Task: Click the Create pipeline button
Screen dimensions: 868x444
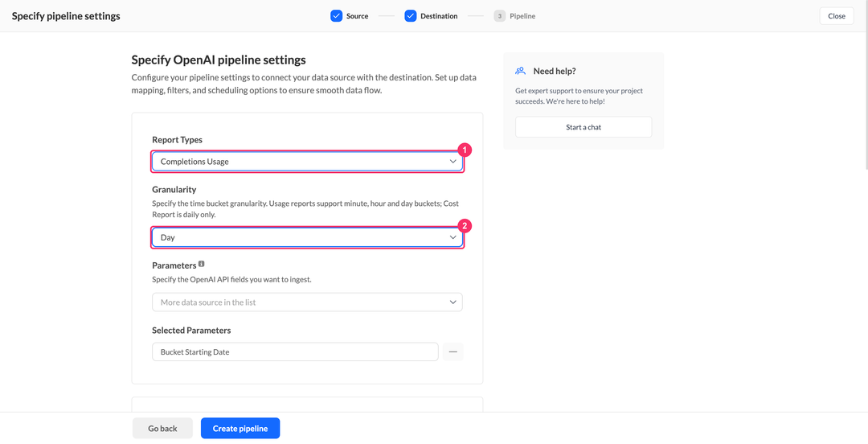Action: pos(240,429)
